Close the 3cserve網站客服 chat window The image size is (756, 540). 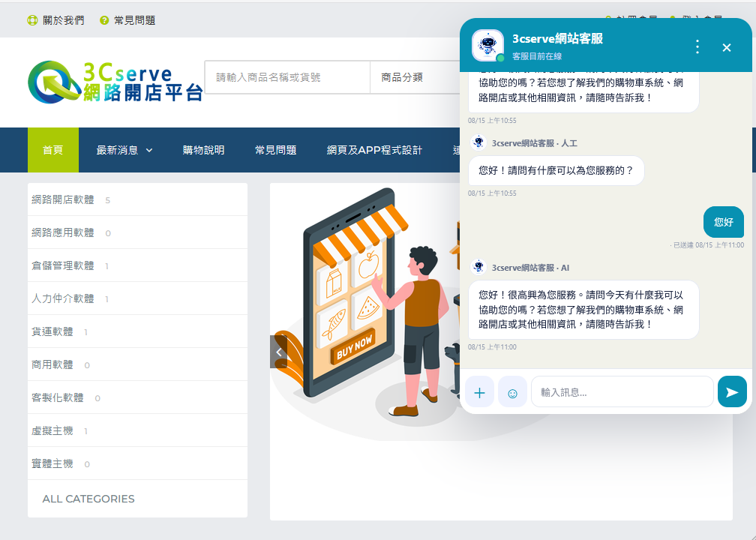pos(727,47)
